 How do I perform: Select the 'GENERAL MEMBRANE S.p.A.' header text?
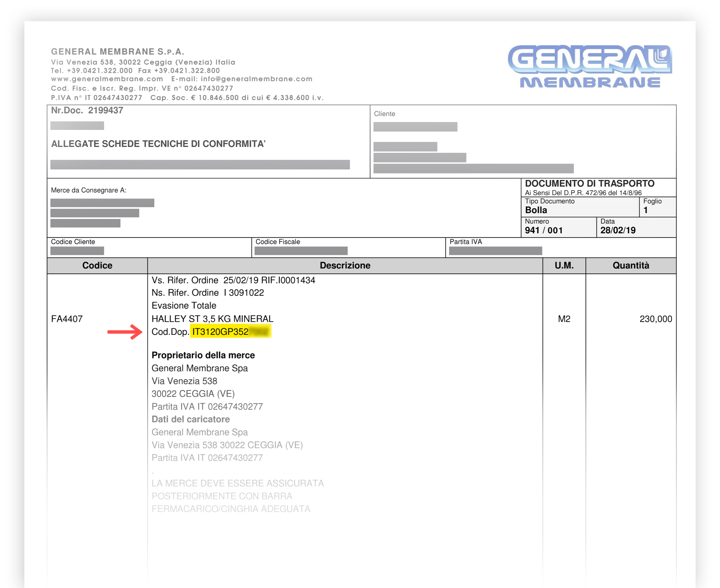(x=118, y=51)
